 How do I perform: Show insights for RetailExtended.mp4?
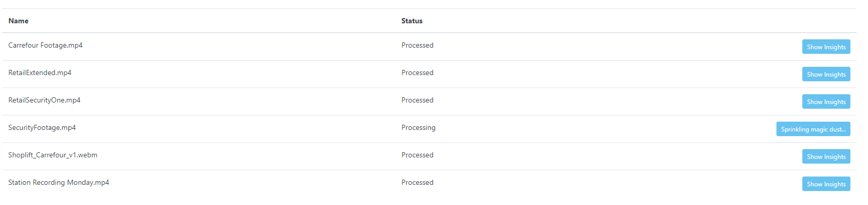pyautogui.click(x=826, y=74)
